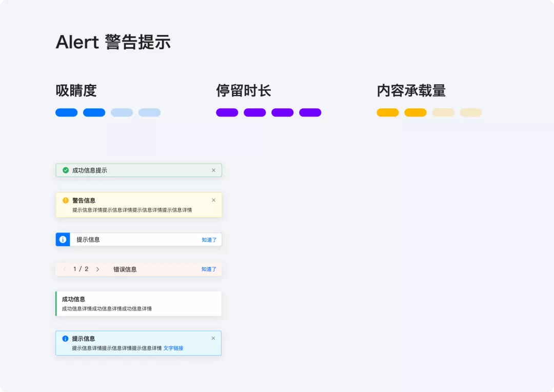
Task: Dismiss the 警告信息 alert with its X
Action: [x=213, y=200]
